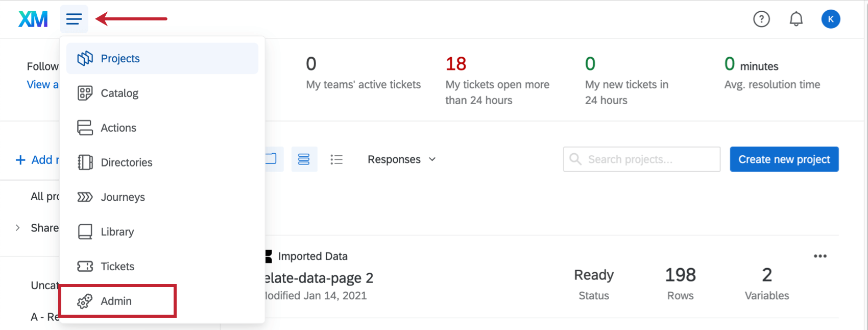The width and height of the screenshot is (868, 330).
Task: Collapse the hamburger navigation menu
Action: [74, 19]
